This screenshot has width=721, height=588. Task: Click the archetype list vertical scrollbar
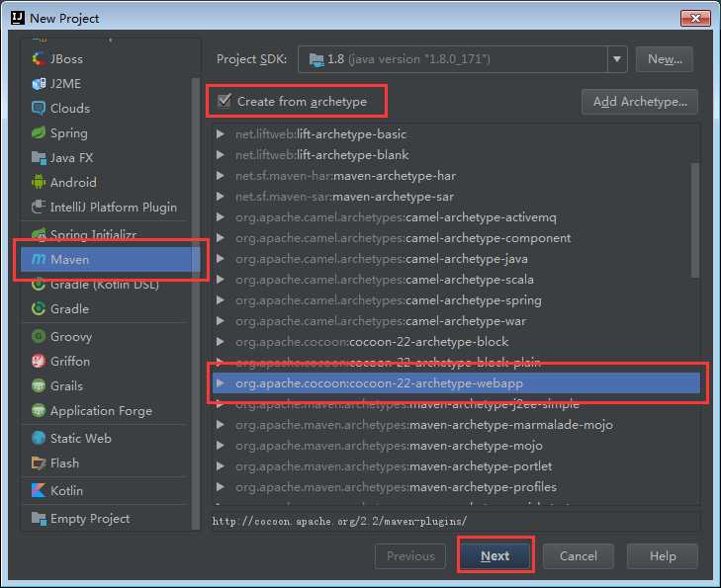coord(695,219)
